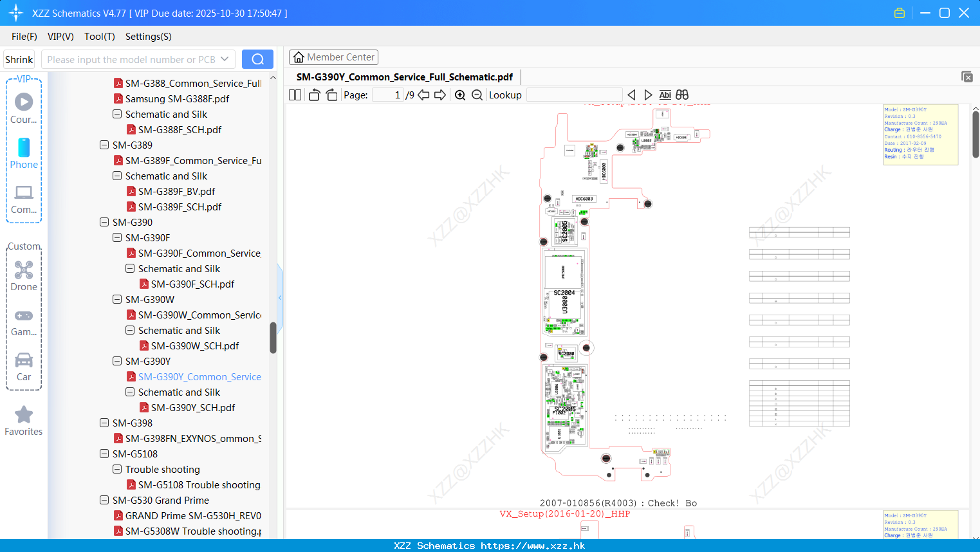Click the www.xzz.hk link in status bar
This screenshot has height=552, width=980.
coord(533,546)
